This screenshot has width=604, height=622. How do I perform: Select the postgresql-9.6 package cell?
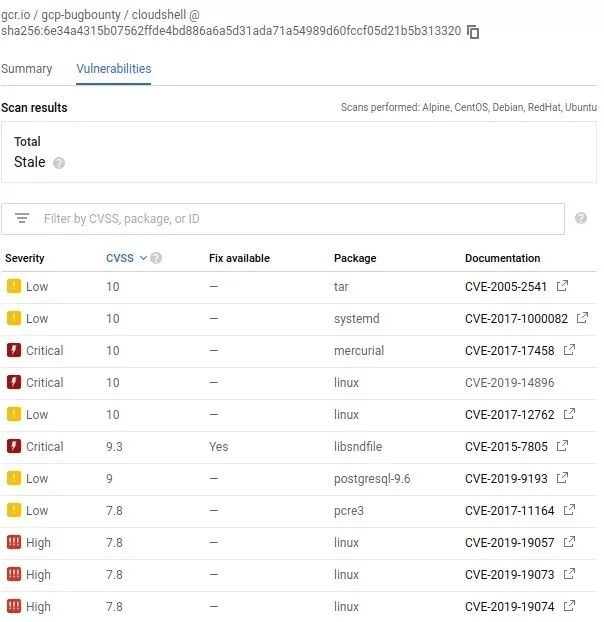pyautogui.click(x=372, y=479)
